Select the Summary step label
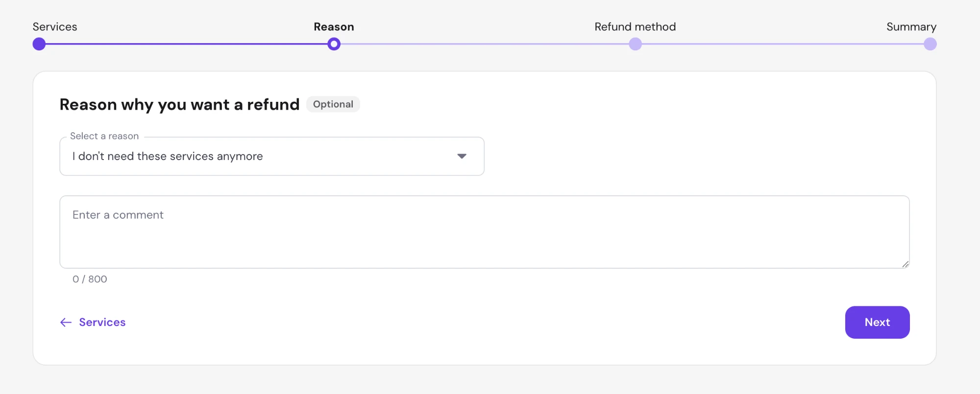This screenshot has width=980, height=394. pyautogui.click(x=911, y=27)
